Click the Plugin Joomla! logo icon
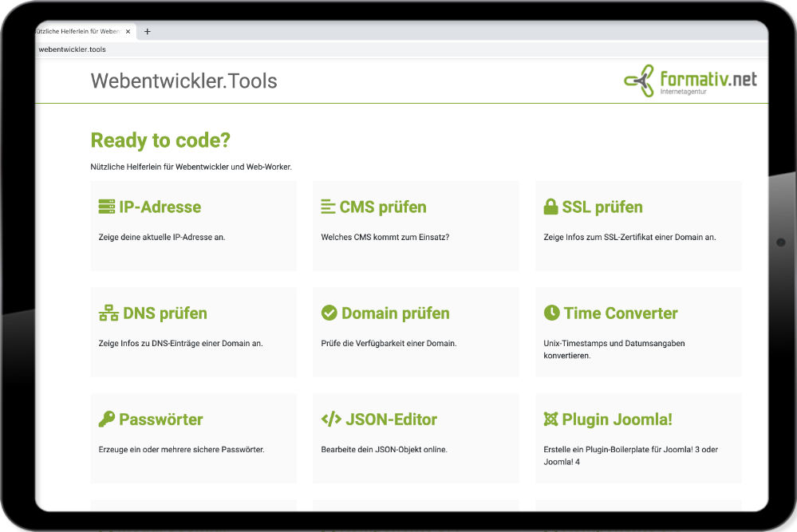 tap(550, 419)
